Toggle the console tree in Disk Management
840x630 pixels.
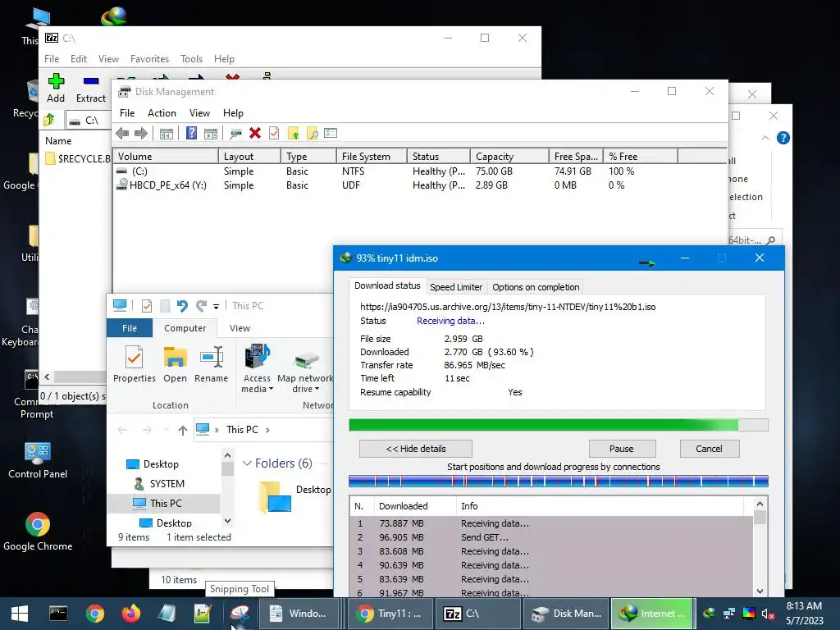pos(167,134)
